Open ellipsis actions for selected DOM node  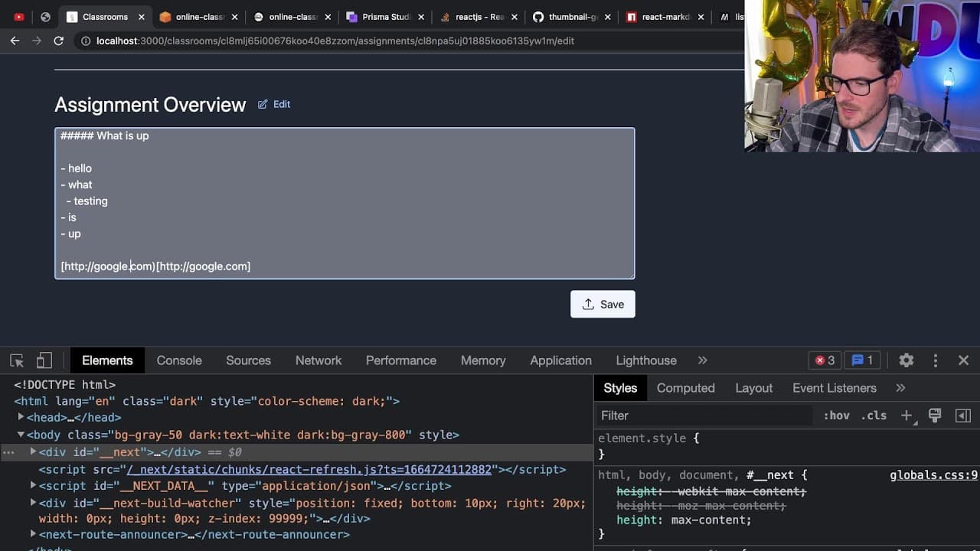click(8, 452)
